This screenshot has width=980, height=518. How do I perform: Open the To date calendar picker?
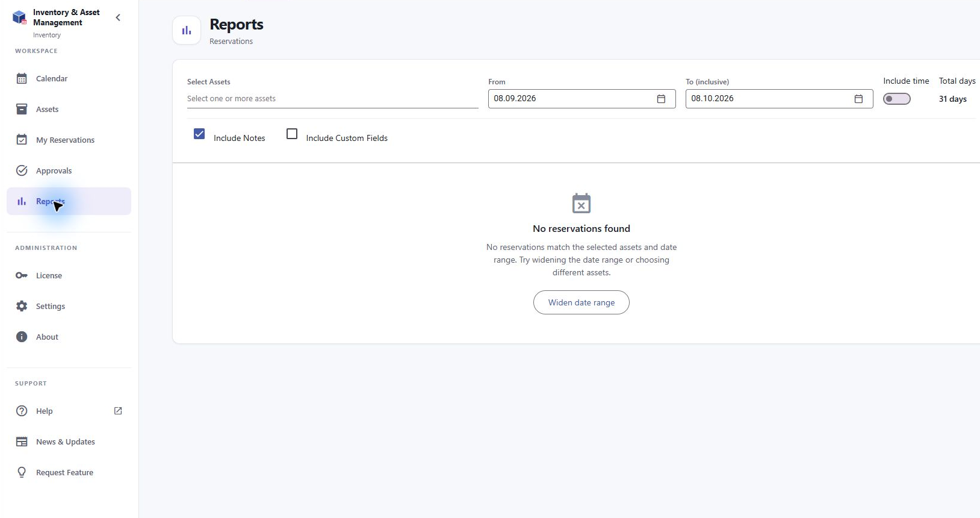[858, 99]
